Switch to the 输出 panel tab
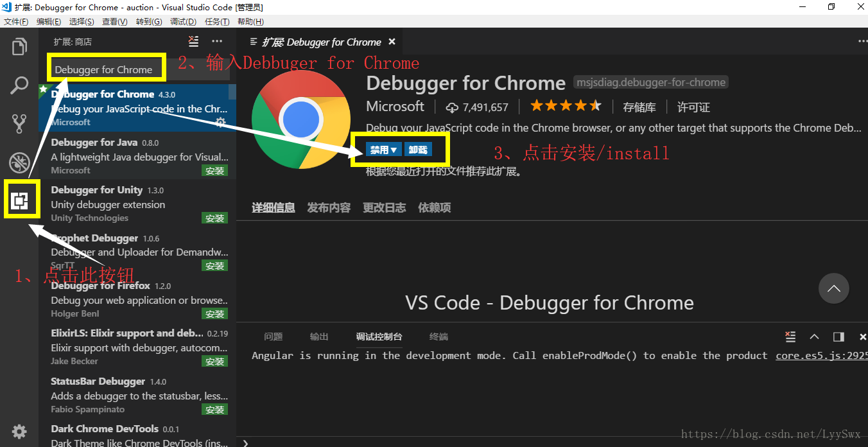868x447 pixels. (319, 337)
